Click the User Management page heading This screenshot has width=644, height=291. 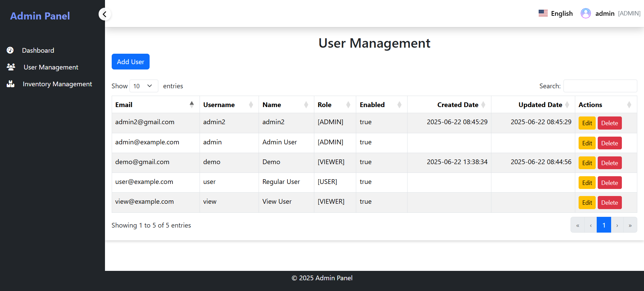tap(374, 43)
